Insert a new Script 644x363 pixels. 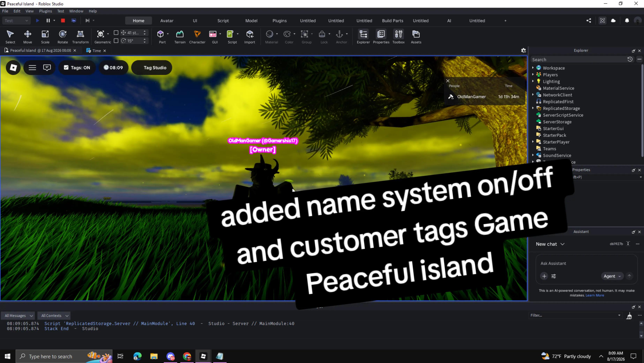230,36
